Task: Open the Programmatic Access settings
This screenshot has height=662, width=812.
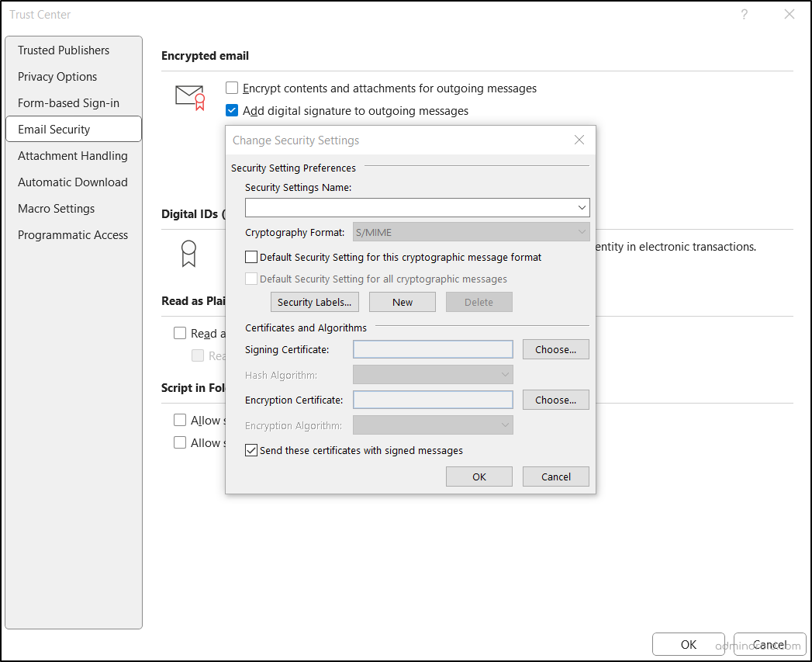Action: pyautogui.click(x=72, y=234)
